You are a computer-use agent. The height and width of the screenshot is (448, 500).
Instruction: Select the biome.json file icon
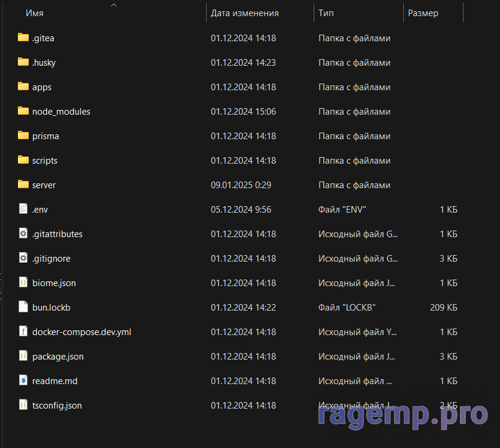(23, 283)
